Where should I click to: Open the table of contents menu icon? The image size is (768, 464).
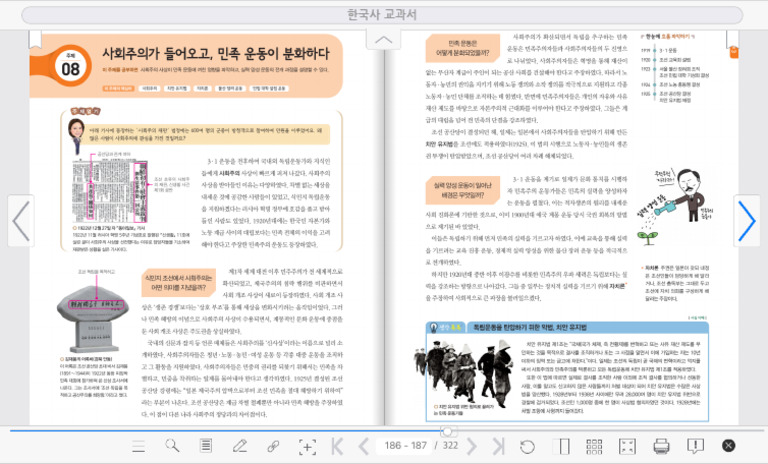(139, 446)
